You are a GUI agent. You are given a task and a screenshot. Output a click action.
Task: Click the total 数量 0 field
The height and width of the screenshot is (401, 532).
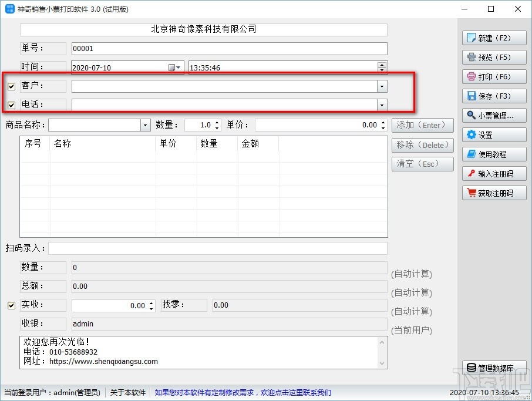230,268
